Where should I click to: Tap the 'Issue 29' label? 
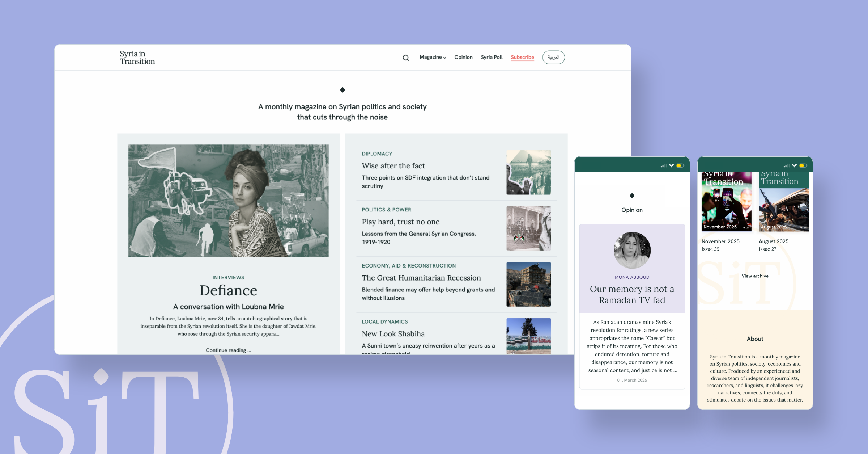point(710,249)
